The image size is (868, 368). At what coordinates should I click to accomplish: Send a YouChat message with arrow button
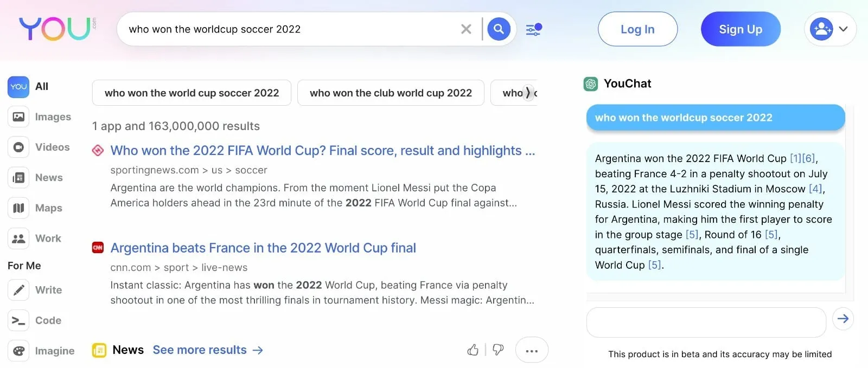843,319
